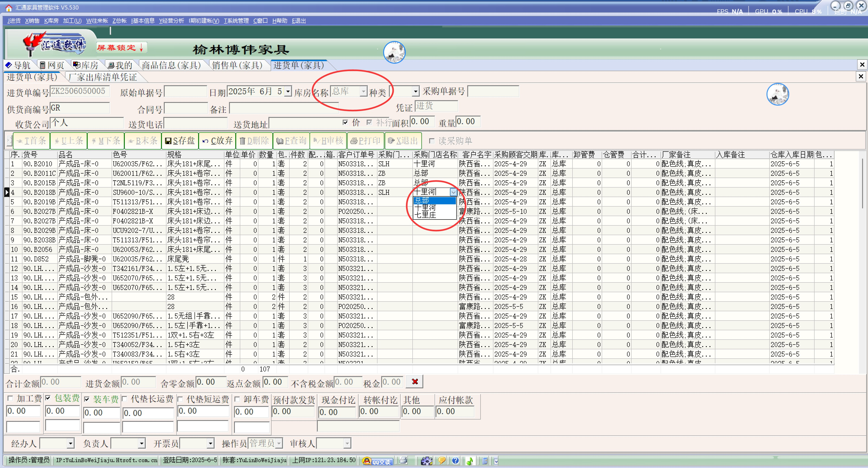The width and height of the screenshot is (868, 468).
Task: Click the green music note icon
Action: tap(469, 461)
